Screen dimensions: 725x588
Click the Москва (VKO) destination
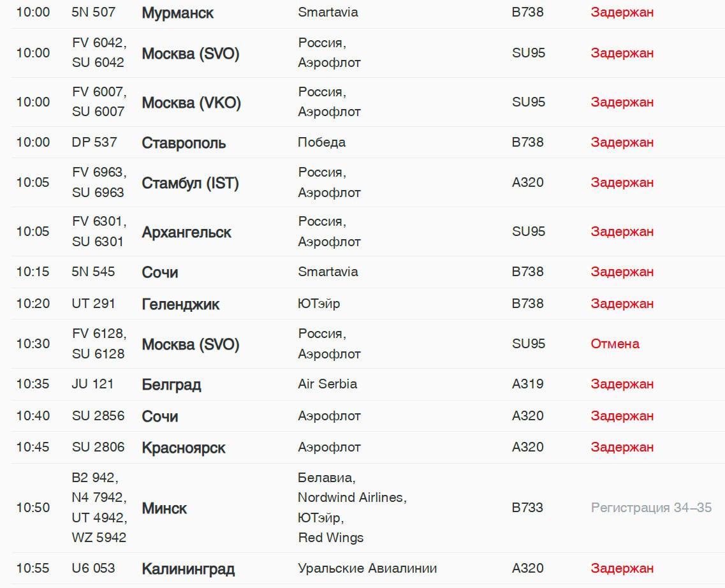point(191,103)
